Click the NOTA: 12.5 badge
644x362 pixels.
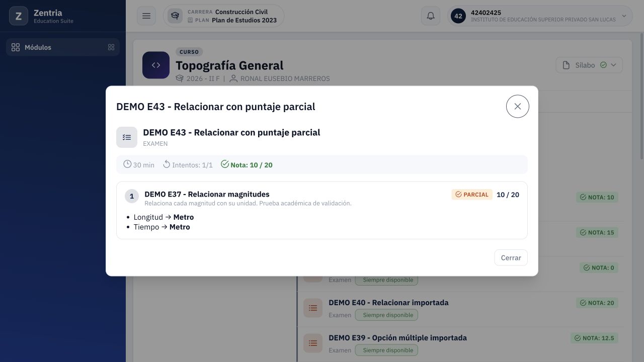[594, 338]
